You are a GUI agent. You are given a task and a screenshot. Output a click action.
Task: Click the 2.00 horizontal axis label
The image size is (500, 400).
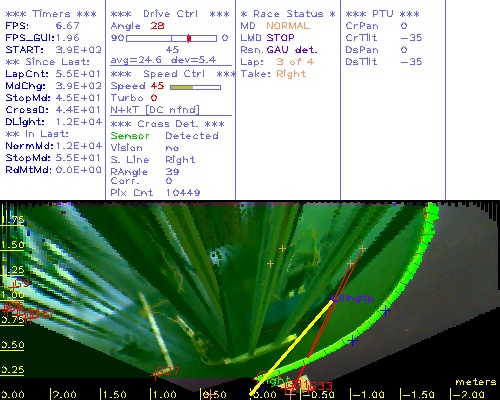pyautogui.click(x=64, y=395)
